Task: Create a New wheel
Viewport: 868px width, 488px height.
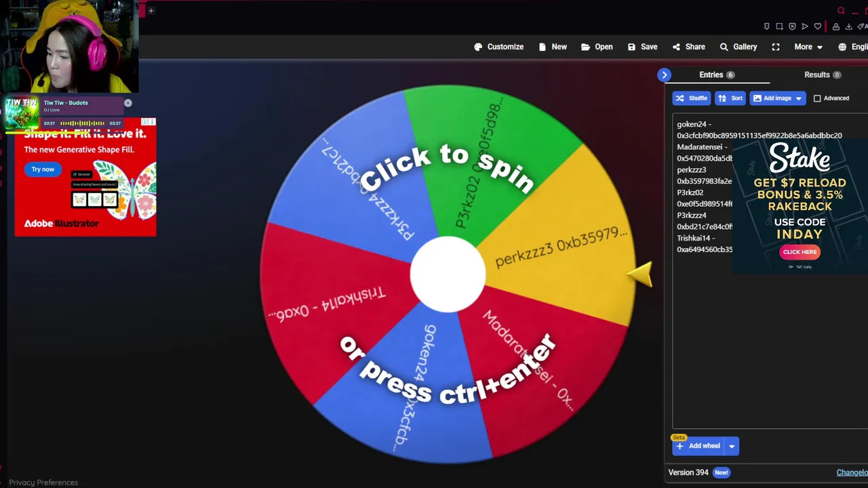Action: pos(553,47)
